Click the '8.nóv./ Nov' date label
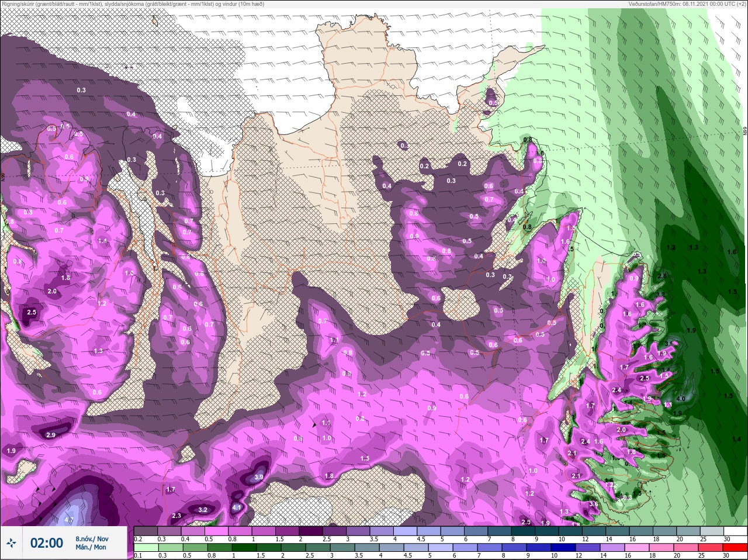Screen dimensions: 748x560 [x=92, y=538]
